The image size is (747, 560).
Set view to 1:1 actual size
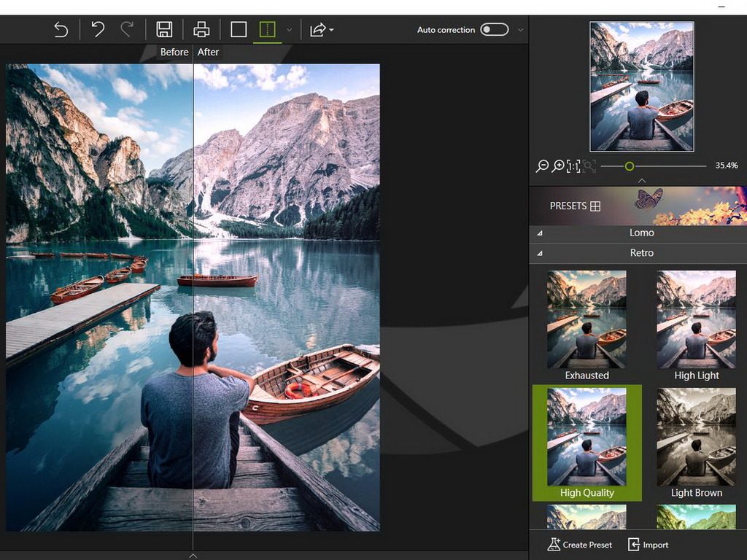click(574, 166)
